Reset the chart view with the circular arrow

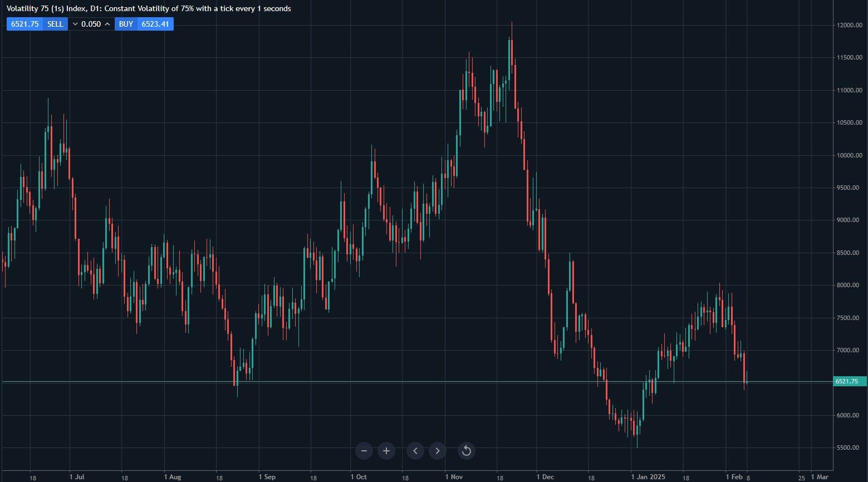467,451
